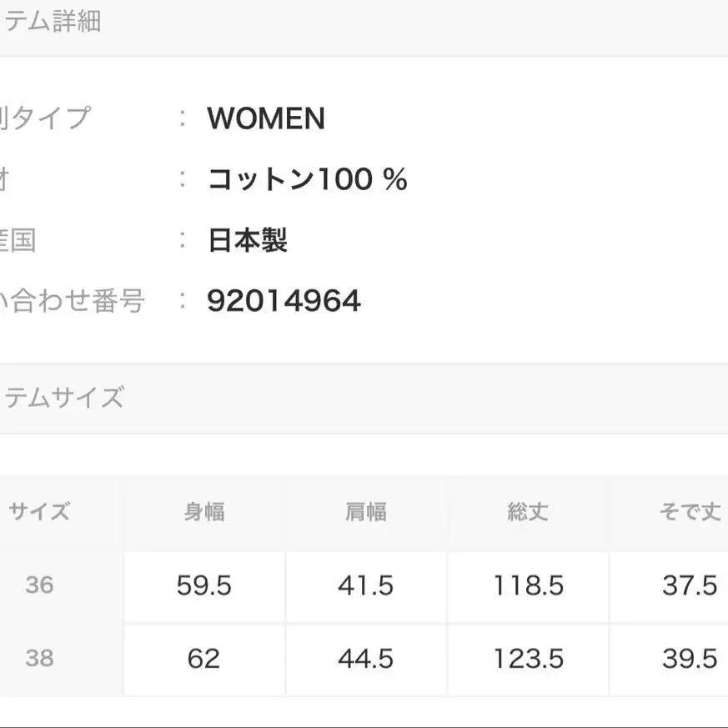Image resolution: width=728 pixels, height=728 pixels.
Task: Click the サイズ column header
Action: click(x=39, y=512)
